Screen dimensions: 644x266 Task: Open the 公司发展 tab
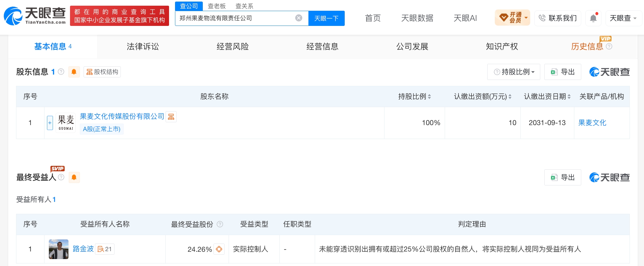[412, 47]
